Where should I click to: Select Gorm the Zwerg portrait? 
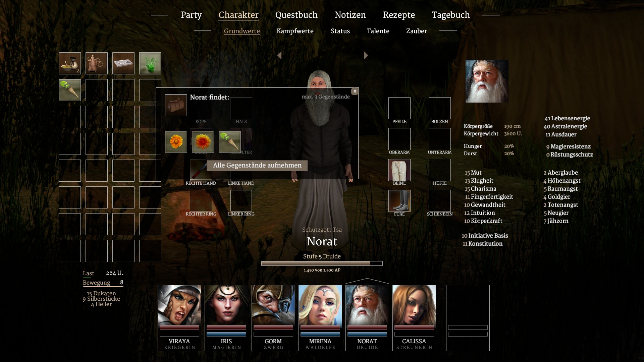pyautogui.click(x=273, y=318)
